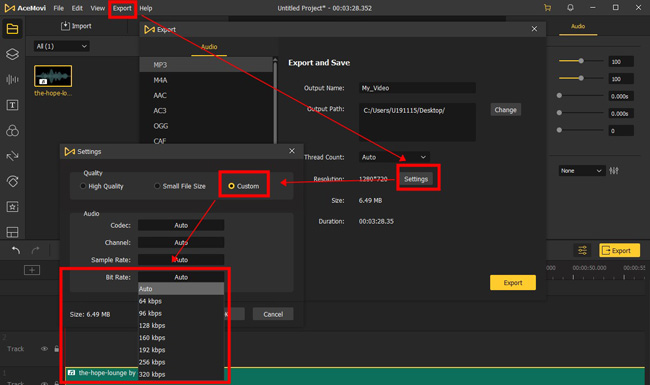Image resolution: width=650 pixels, height=385 pixels.
Task: Choose 64 kbps bit rate option
Action: [181, 301]
